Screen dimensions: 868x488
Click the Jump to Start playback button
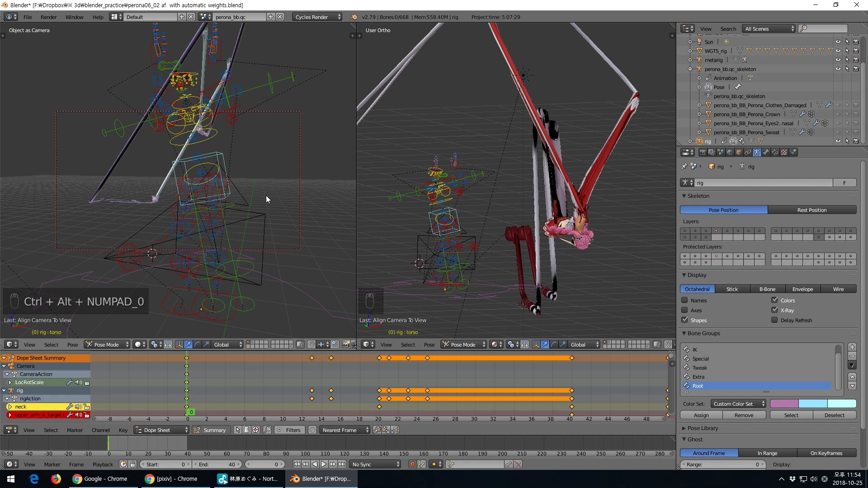pyautogui.click(x=297, y=464)
